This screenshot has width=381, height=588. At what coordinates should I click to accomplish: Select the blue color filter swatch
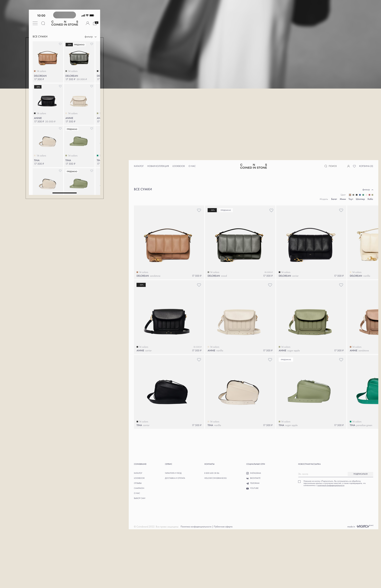[360, 195]
